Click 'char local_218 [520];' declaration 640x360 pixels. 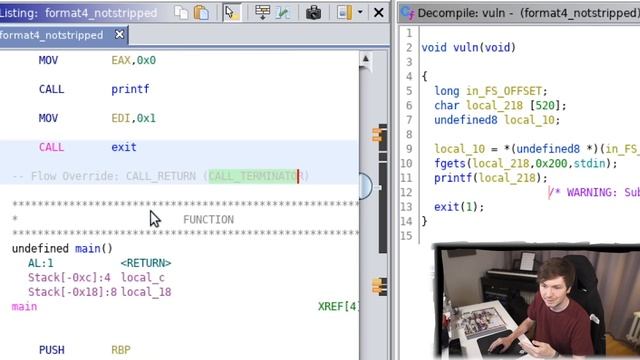500,105
